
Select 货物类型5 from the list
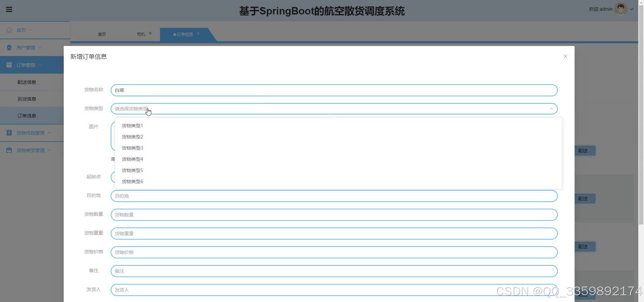coord(338,170)
